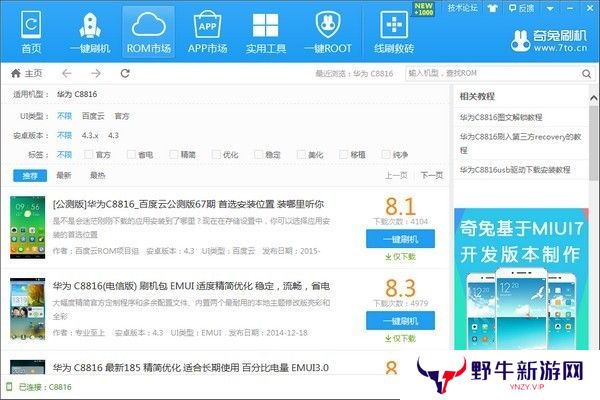Open the 华为 C8816(电信版) EMUI ROM title
This screenshot has height=400, width=600.
191,286
